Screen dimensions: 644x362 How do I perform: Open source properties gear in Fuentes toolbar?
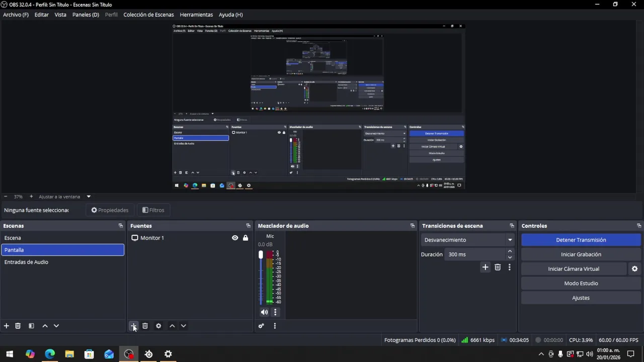click(x=158, y=326)
